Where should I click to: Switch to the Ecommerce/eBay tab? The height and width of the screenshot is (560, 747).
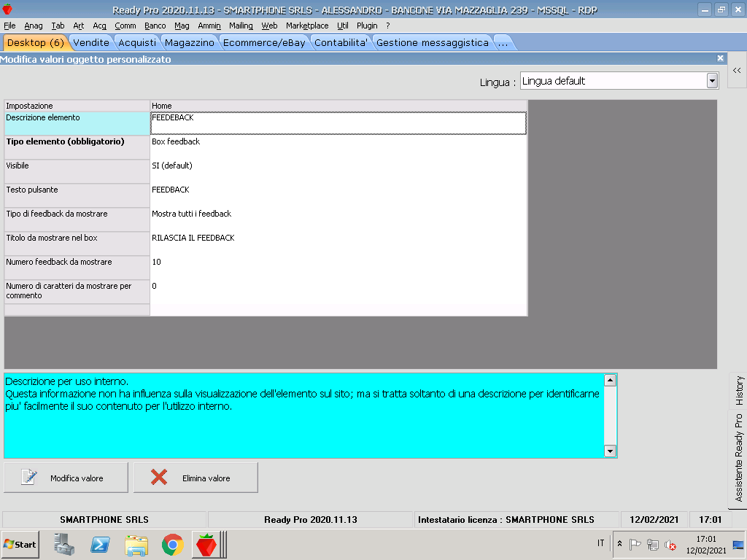(264, 42)
